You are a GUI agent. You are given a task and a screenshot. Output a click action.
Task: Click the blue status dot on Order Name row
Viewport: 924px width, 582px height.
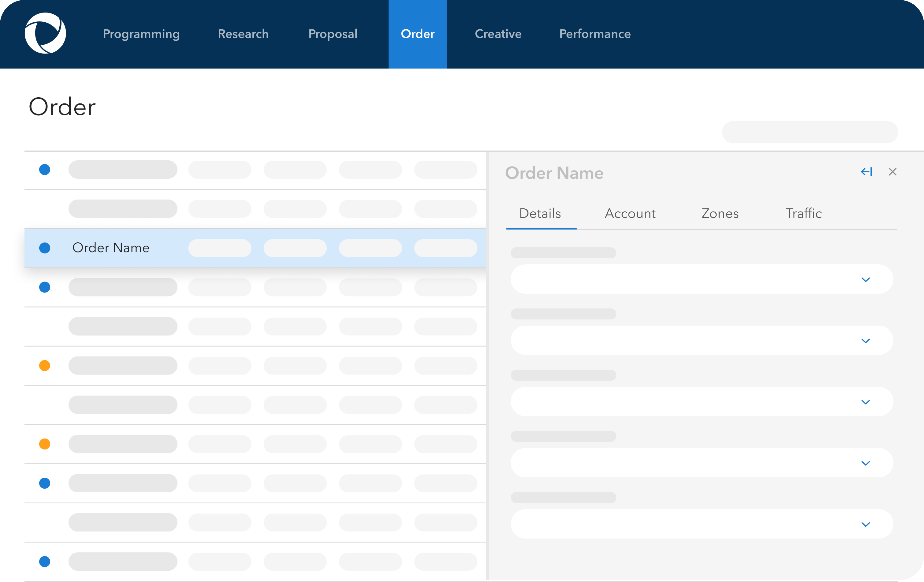[x=44, y=248]
